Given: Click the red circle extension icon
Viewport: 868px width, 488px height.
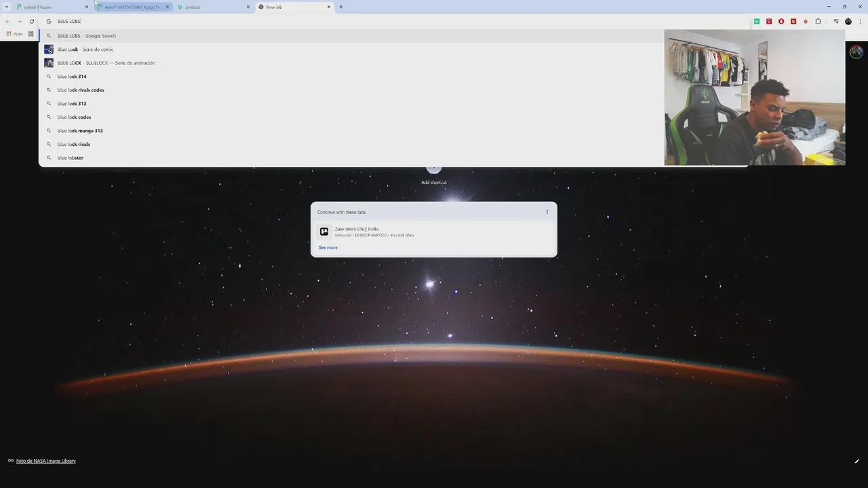Looking at the screenshot, I should pyautogui.click(x=781, y=21).
